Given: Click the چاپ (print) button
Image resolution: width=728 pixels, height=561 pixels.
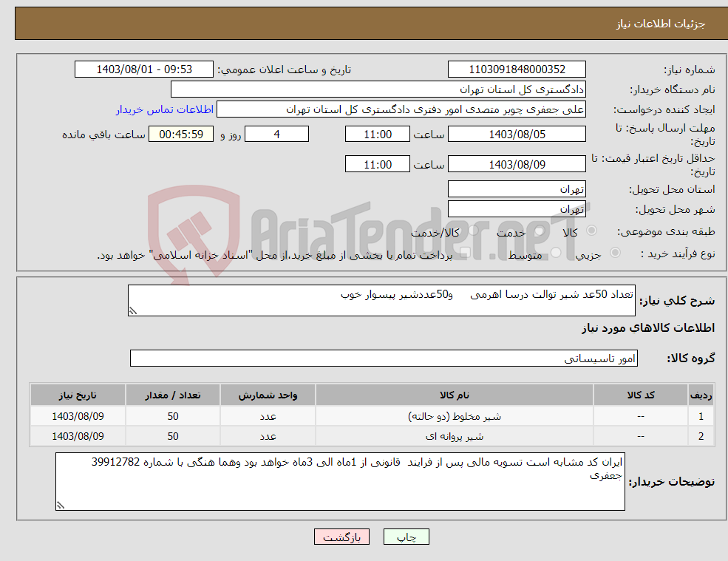Looking at the screenshot, I should tap(406, 537).
